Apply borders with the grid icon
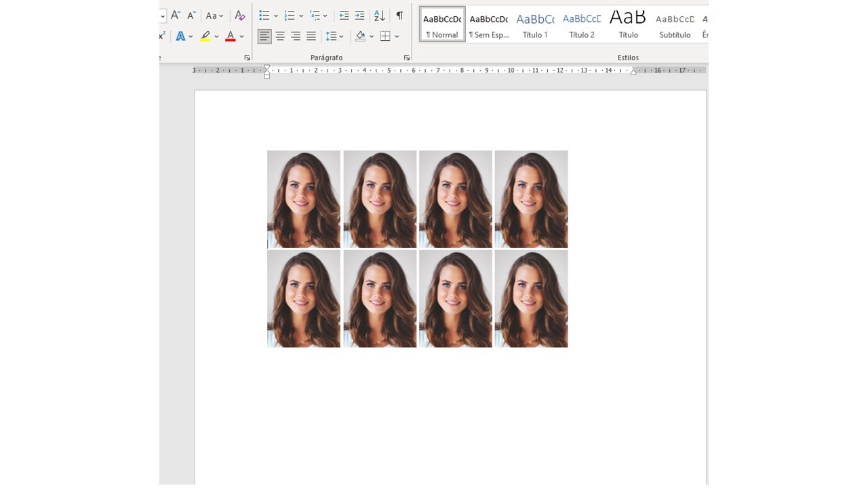 click(x=385, y=37)
